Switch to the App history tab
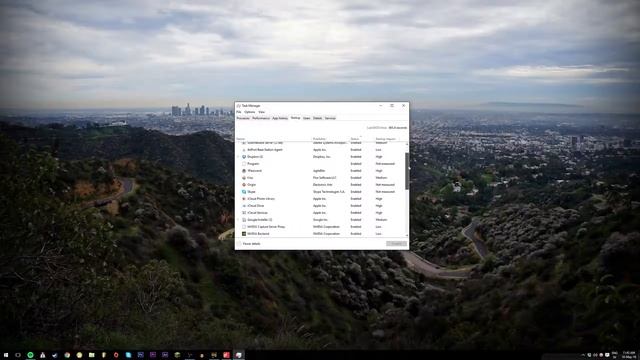This screenshot has width=640, height=360. click(x=280, y=118)
